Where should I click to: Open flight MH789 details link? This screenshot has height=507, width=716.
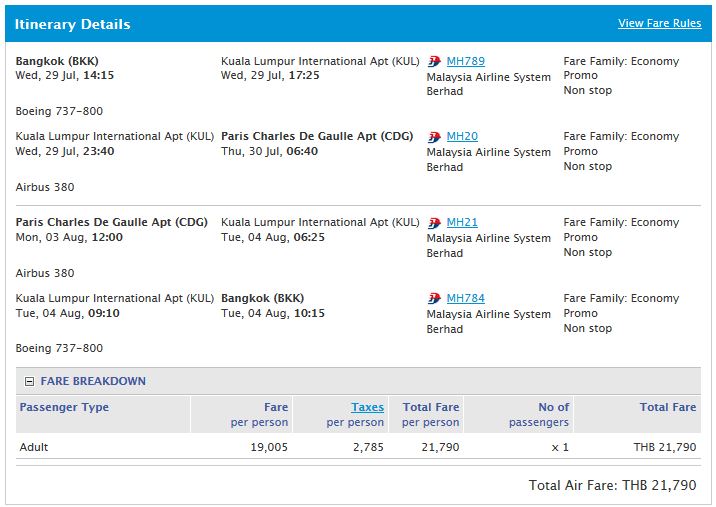pyautogui.click(x=465, y=61)
